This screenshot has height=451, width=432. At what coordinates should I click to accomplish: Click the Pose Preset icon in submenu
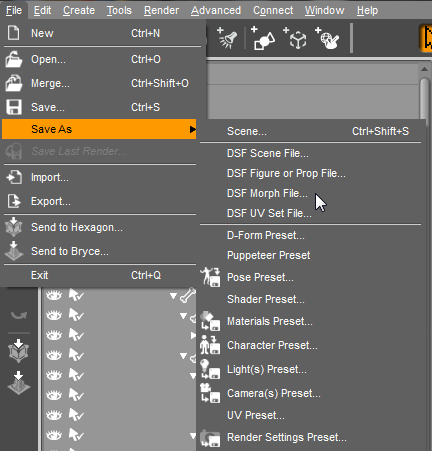point(210,277)
